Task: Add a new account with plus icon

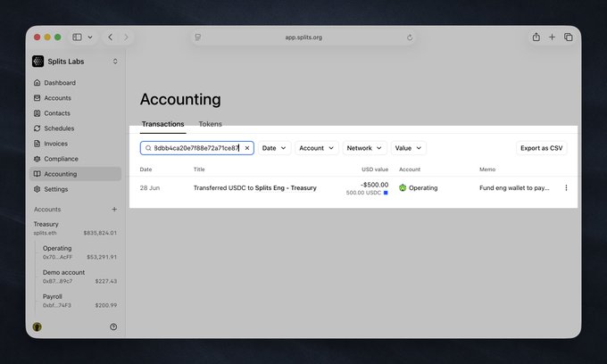Action: click(x=114, y=210)
